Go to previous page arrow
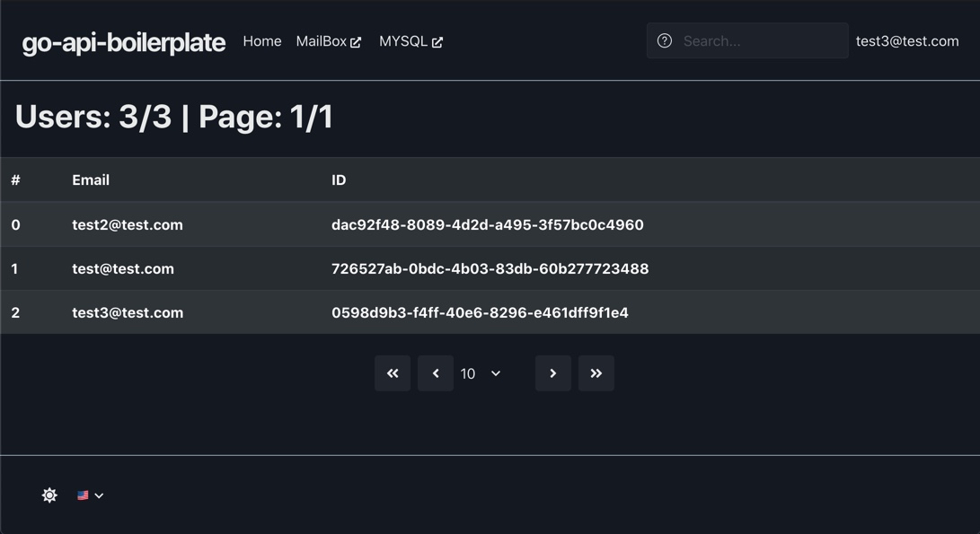This screenshot has height=534, width=980. [436, 373]
